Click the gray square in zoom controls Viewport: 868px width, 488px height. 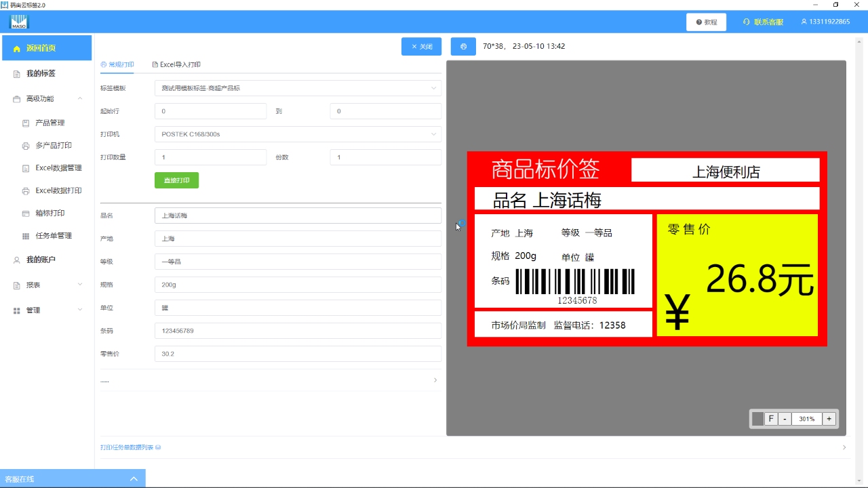coord(757,419)
